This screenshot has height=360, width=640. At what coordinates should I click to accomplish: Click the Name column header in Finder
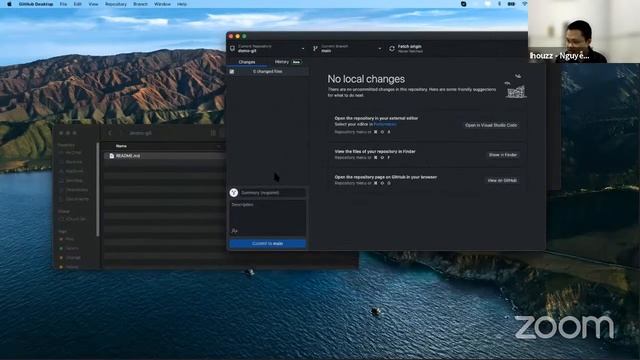click(121, 146)
